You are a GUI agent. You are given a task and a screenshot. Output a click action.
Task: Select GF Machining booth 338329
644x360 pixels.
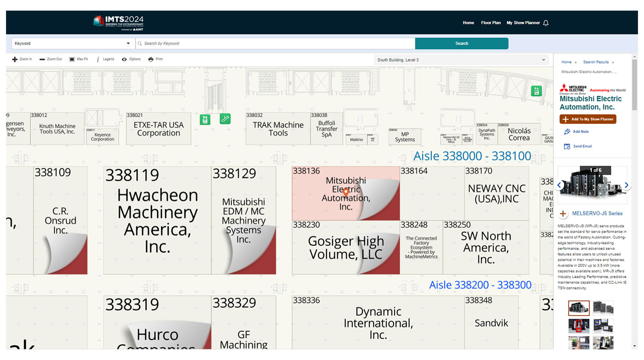[x=244, y=322]
